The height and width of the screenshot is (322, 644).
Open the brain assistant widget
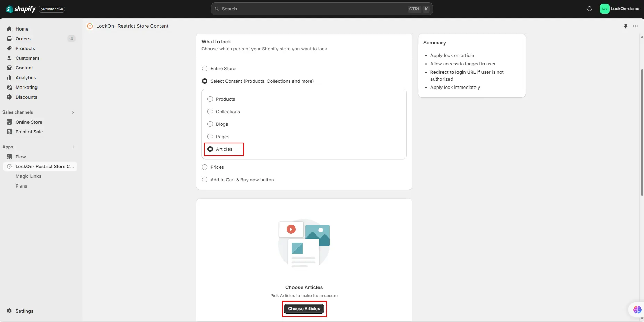pos(637,309)
